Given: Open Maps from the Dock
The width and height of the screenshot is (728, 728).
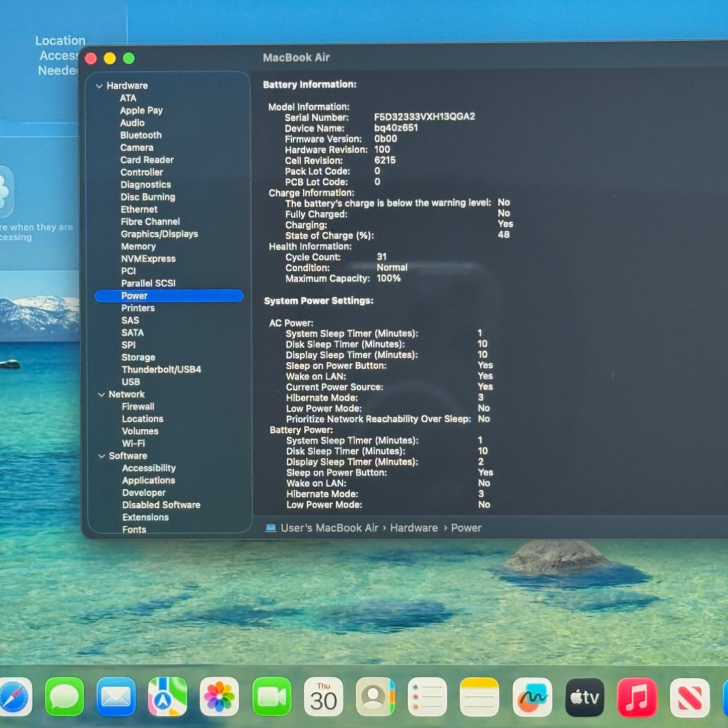Looking at the screenshot, I should (x=167, y=697).
